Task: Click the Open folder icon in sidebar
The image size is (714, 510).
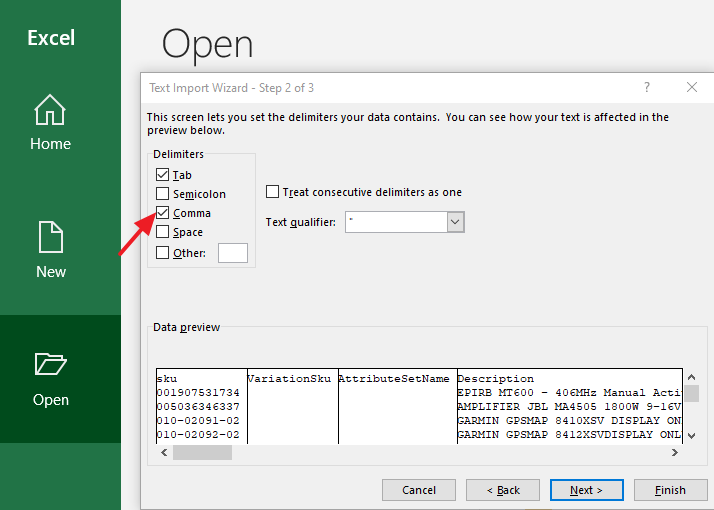Action: click(x=51, y=364)
